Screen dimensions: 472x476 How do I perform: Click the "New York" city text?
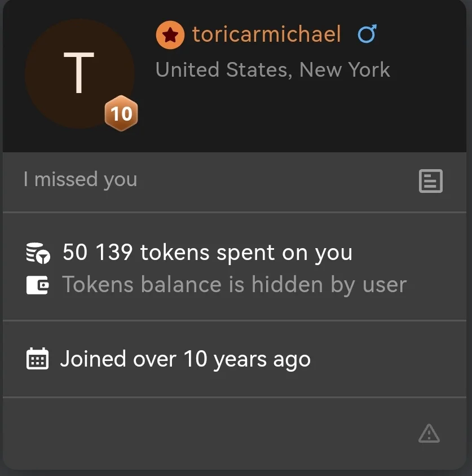pyautogui.click(x=345, y=70)
